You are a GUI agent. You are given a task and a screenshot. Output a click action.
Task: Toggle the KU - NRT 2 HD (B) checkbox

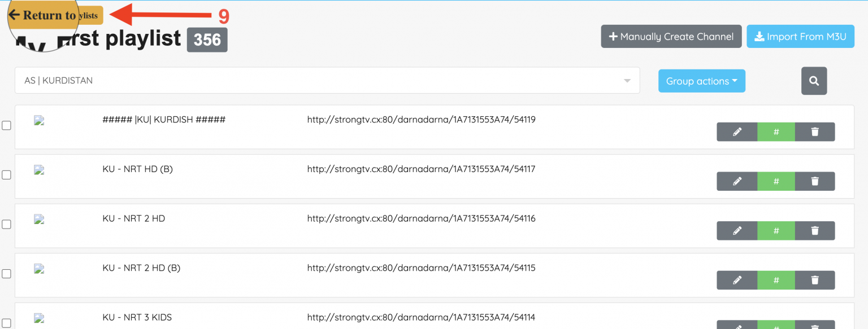[6, 274]
